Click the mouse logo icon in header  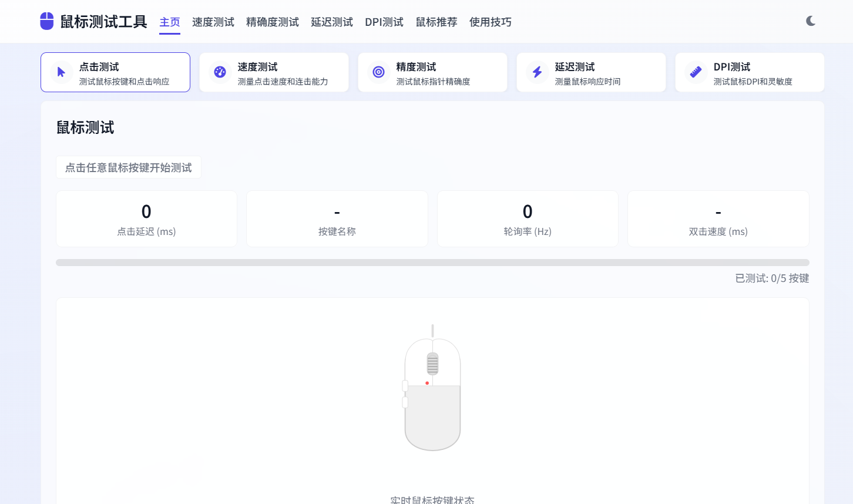tap(47, 21)
